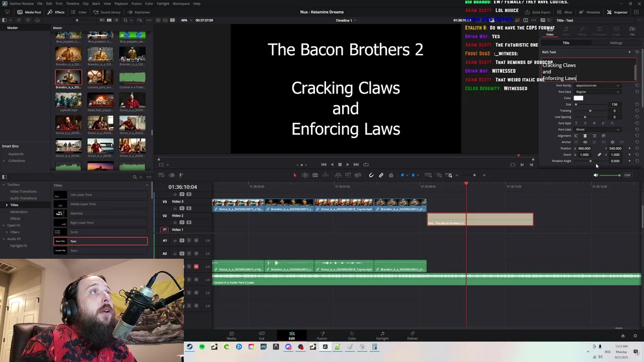Click the Tracking slider handle

590,111
